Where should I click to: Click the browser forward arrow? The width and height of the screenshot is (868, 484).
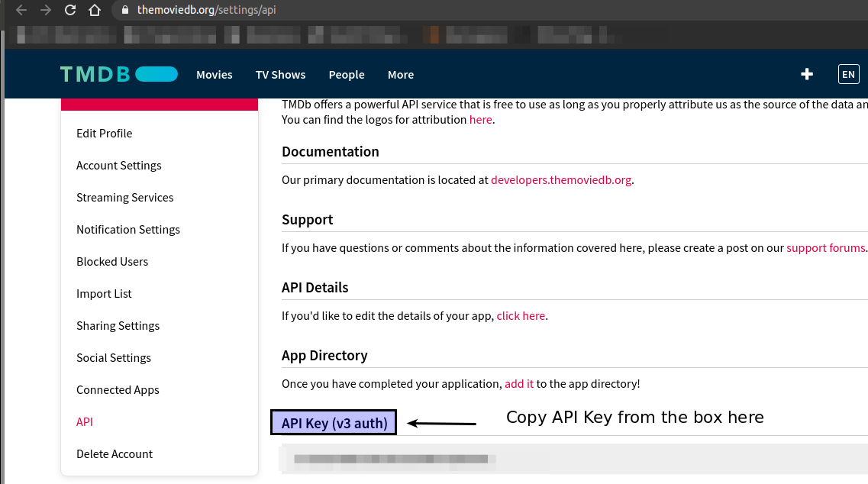pos(45,10)
